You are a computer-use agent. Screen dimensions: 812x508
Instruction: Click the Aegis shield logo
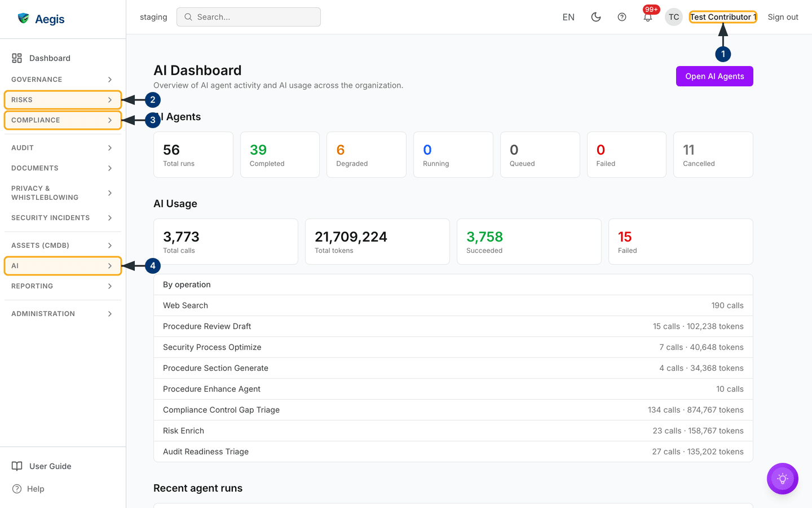point(23,19)
